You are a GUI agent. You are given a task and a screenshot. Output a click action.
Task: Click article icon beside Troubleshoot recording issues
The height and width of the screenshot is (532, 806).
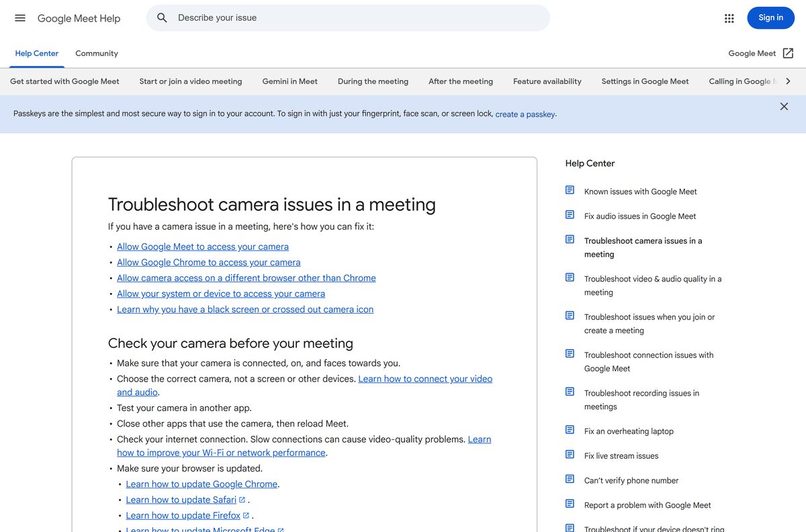click(570, 392)
